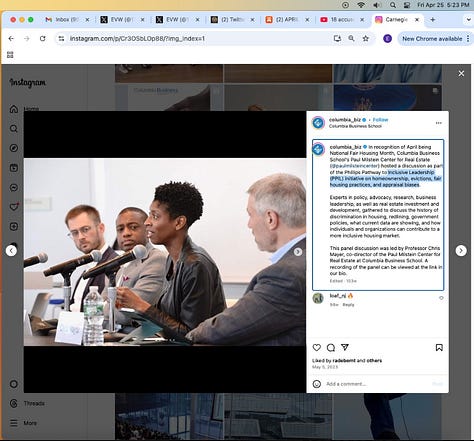Screen dimensions: 474x441
Task: Click the instagram.com URL address bar
Action: click(193, 39)
